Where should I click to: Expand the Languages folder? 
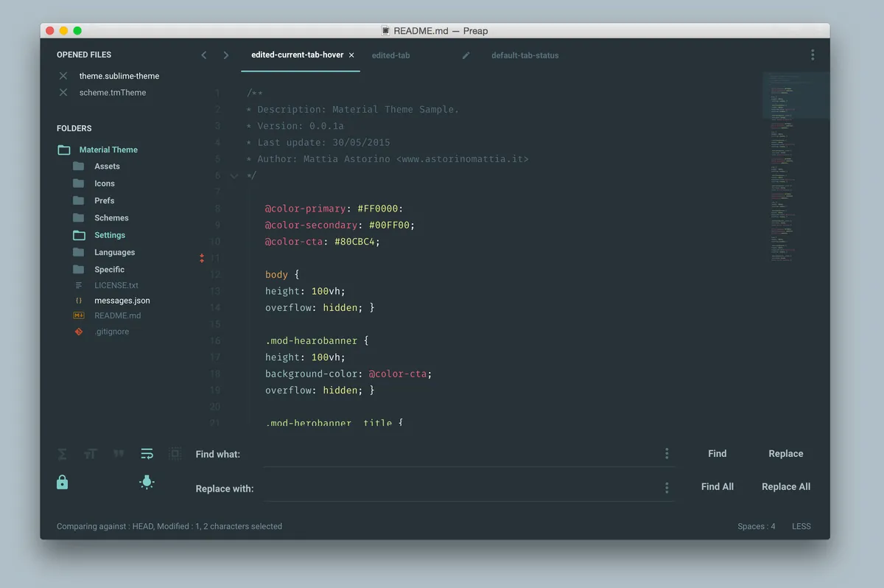tap(79, 252)
